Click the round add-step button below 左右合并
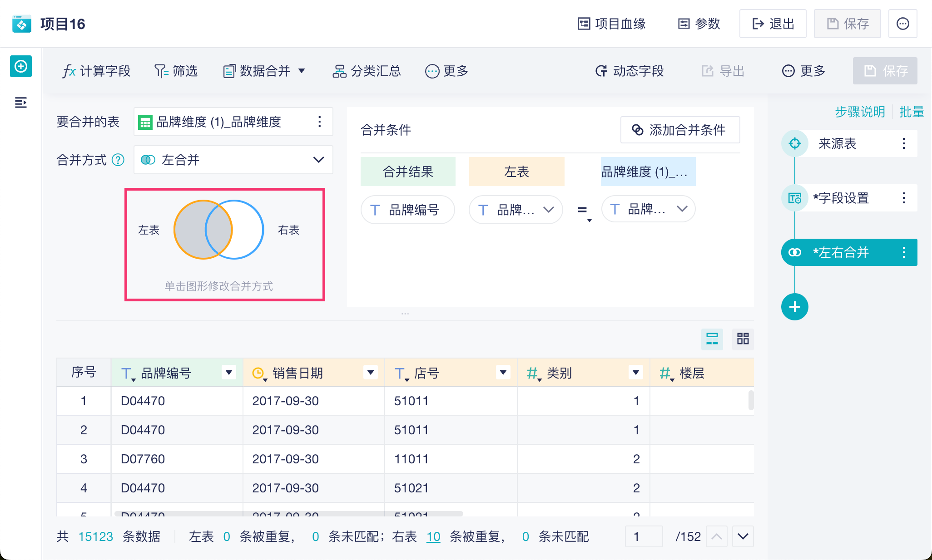Image resolution: width=932 pixels, height=560 pixels. [794, 307]
